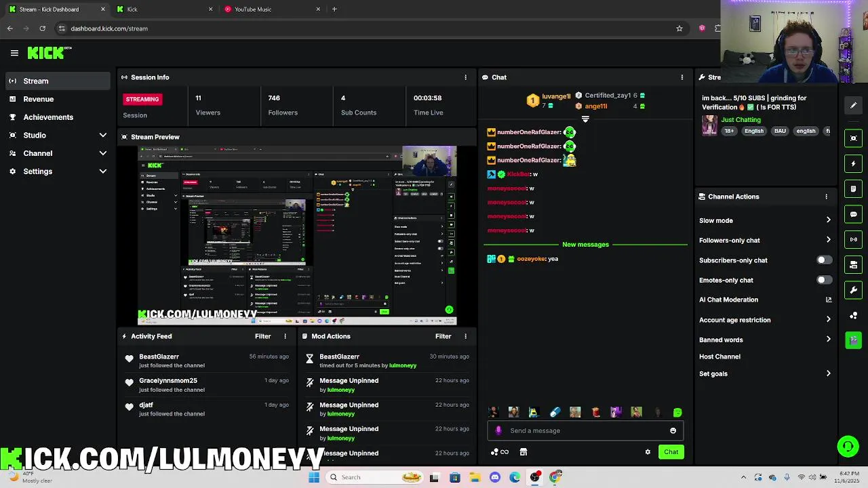Select Stream in the sidebar
Image resolution: width=868 pixels, height=488 pixels.
[x=58, y=81]
